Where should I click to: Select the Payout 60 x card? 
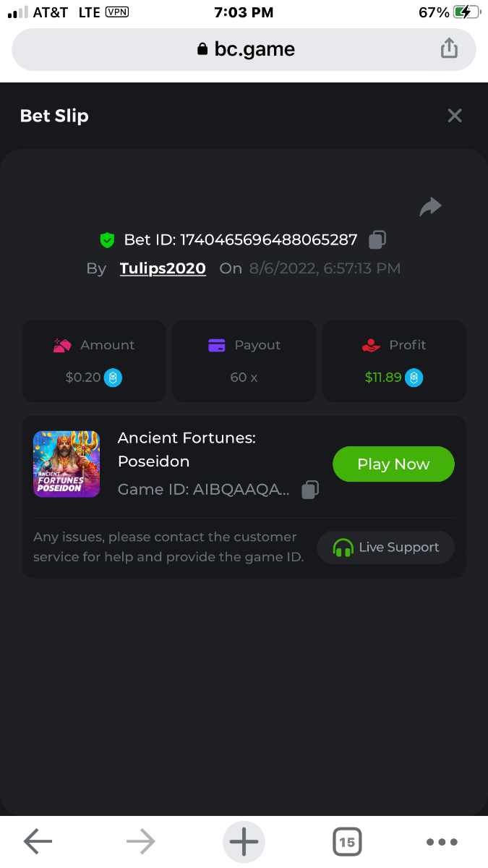244,361
